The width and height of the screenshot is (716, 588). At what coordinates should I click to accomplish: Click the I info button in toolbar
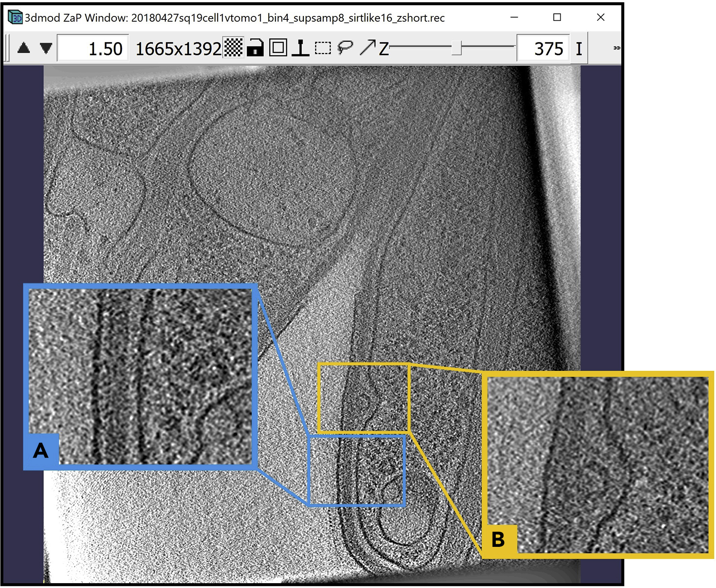click(579, 48)
